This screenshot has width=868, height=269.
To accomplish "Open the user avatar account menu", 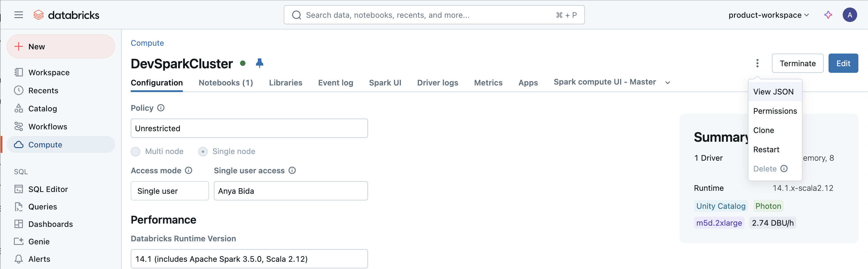I will pyautogui.click(x=849, y=15).
